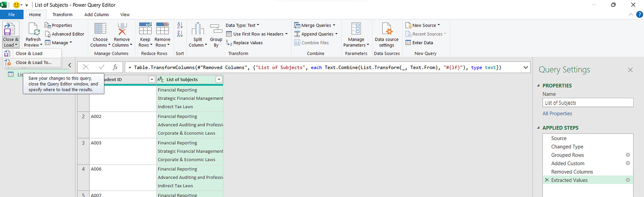Open filter dropdown on Student ID column
644x197 pixels.
click(x=152, y=80)
